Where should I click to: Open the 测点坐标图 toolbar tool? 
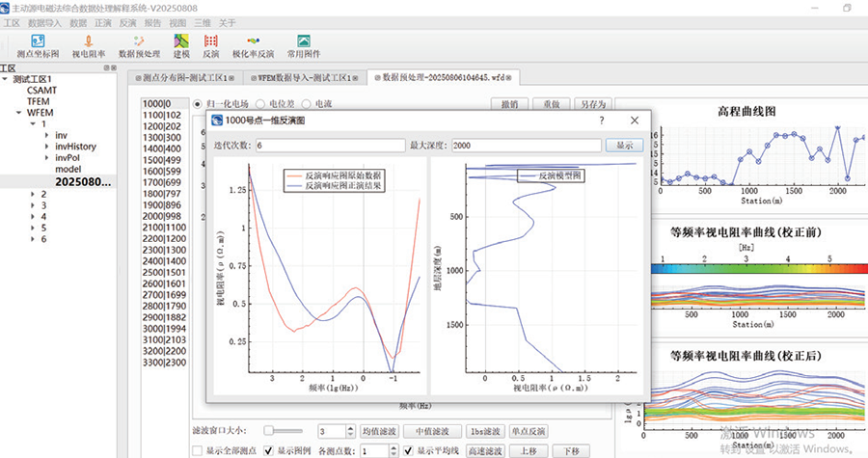[39, 45]
